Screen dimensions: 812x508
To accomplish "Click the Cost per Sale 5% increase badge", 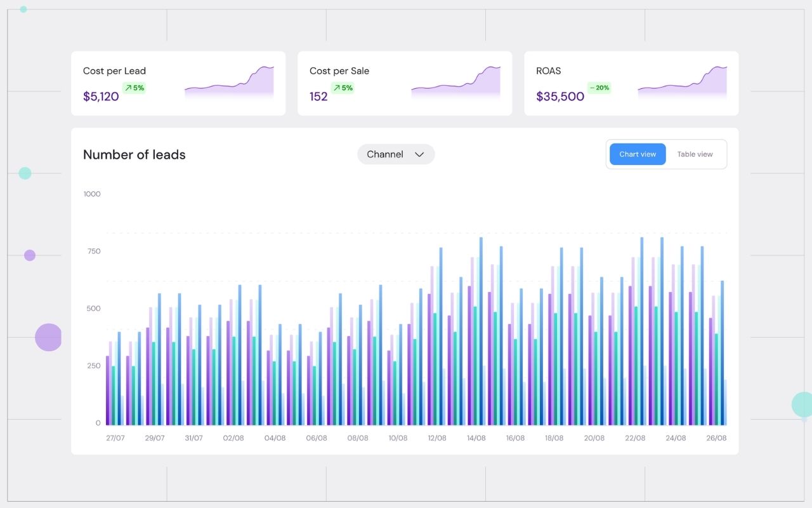I will point(343,88).
